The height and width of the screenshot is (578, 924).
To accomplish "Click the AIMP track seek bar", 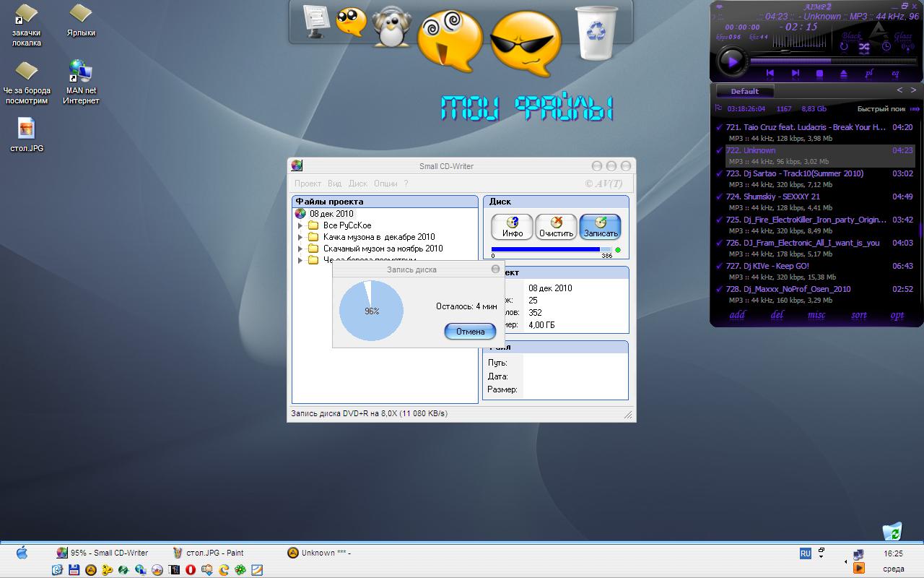I will 830,61.
